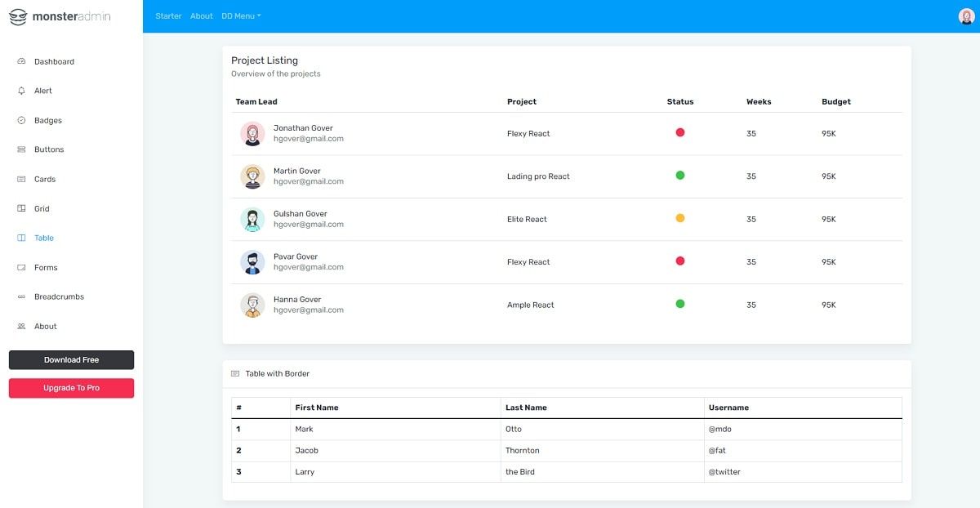The width and height of the screenshot is (980, 508).
Task: Click the Buttons sidebar icon
Action: [x=20, y=149]
